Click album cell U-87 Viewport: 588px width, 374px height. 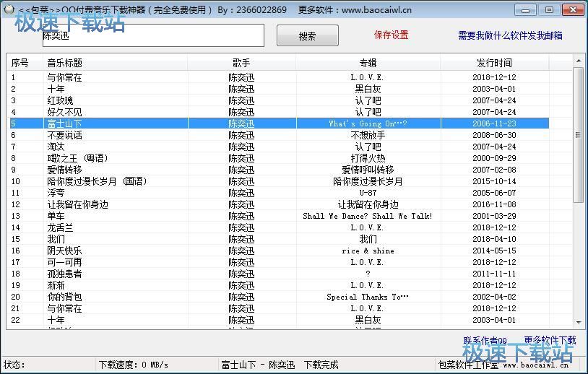pos(368,193)
